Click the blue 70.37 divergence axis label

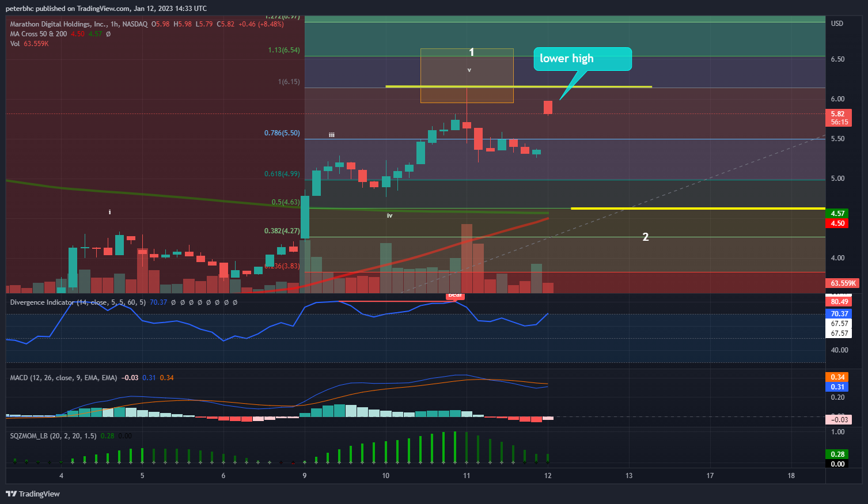click(839, 314)
